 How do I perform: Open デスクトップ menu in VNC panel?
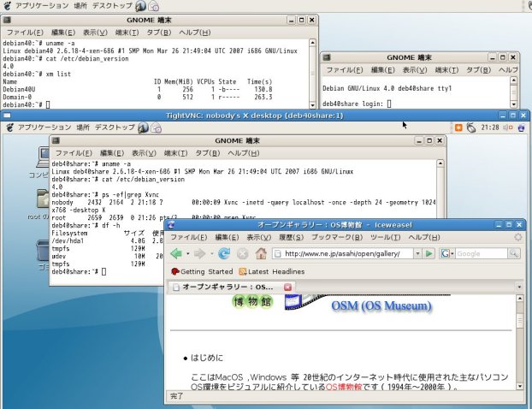click(115, 127)
